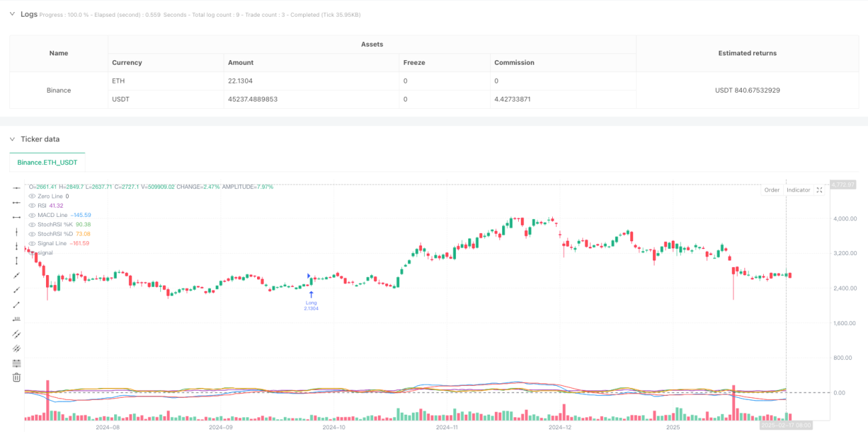The height and width of the screenshot is (434, 868).
Task: Click the Order button on chart
Action: [x=772, y=190]
